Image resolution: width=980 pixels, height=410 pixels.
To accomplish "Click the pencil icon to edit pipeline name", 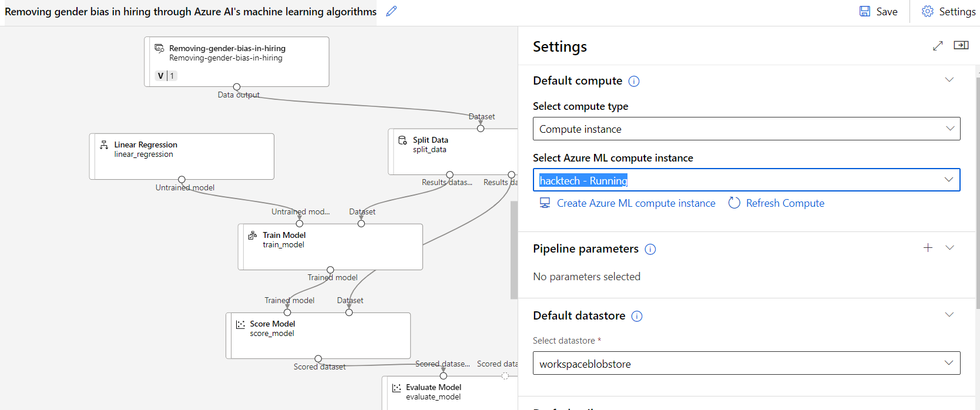I will point(391,11).
